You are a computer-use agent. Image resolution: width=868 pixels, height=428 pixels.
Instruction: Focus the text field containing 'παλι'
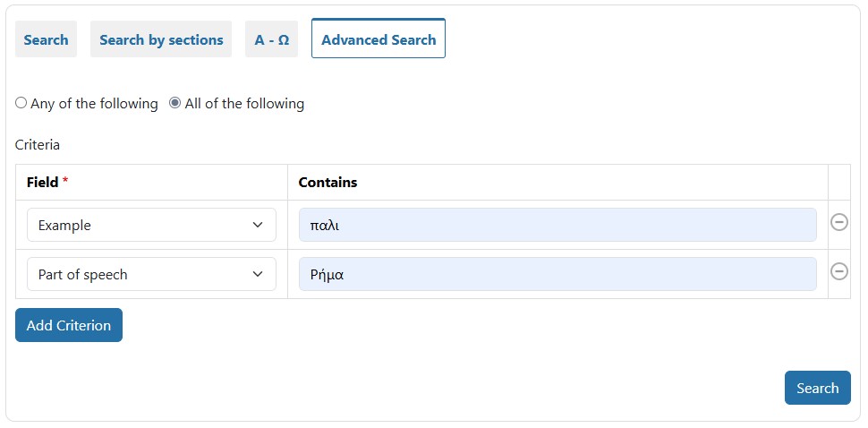click(557, 226)
